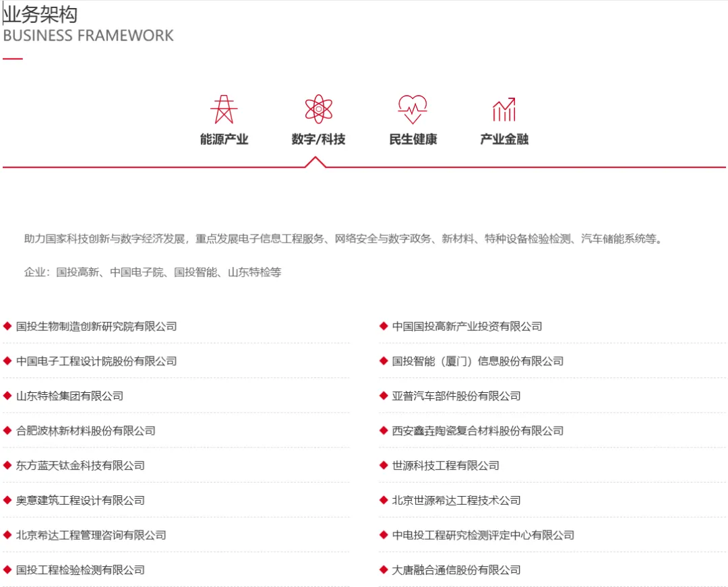This screenshot has width=728, height=587.
Task: Click red diamond bullet beside 中电投工程研究检测评定中心有限公司
Action: pos(384,534)
